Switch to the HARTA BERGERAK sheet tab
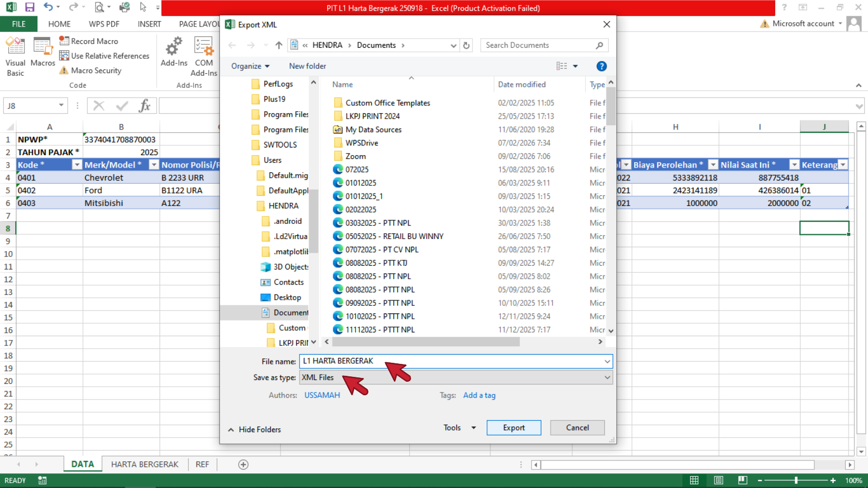Screen dimensions: 868x488 tap(144, 465)
